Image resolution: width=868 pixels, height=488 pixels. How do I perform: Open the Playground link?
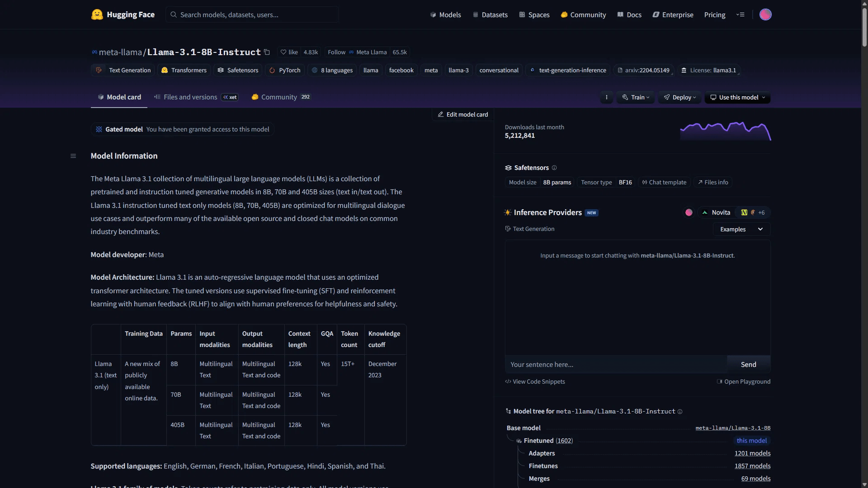tap(744, 381)
